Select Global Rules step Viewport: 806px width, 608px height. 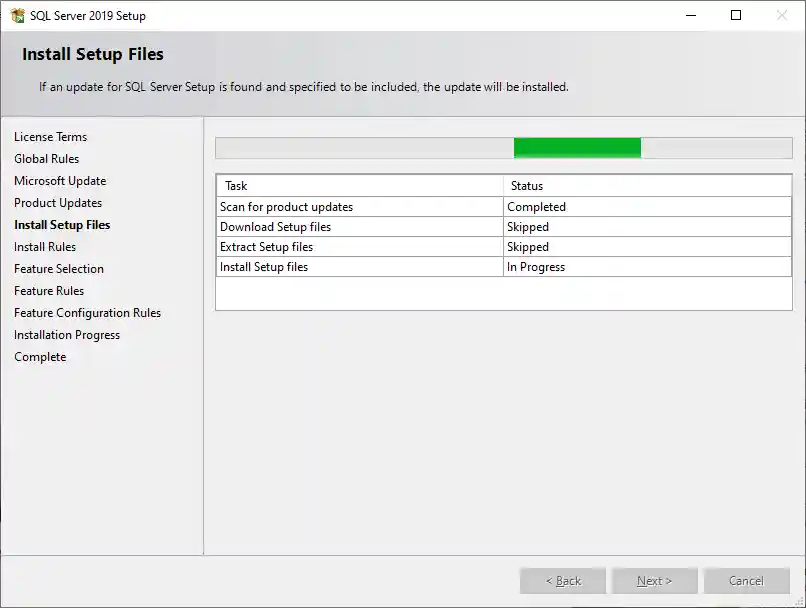coord(46,158)
